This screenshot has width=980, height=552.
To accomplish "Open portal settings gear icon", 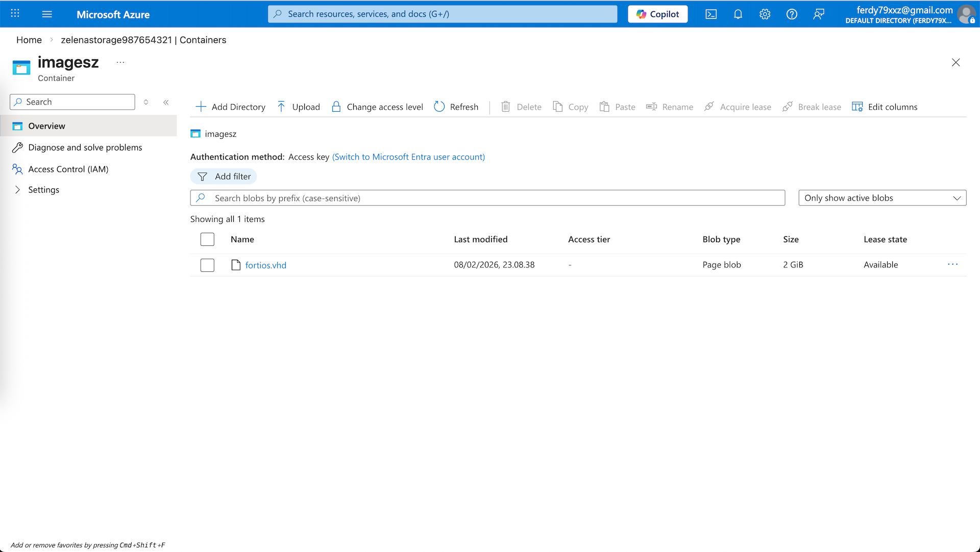I will (x=765, y=14).
